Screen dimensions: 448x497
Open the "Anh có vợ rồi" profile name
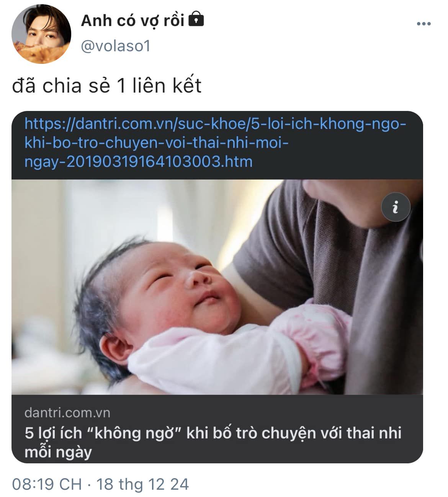(x=132, y=20)
